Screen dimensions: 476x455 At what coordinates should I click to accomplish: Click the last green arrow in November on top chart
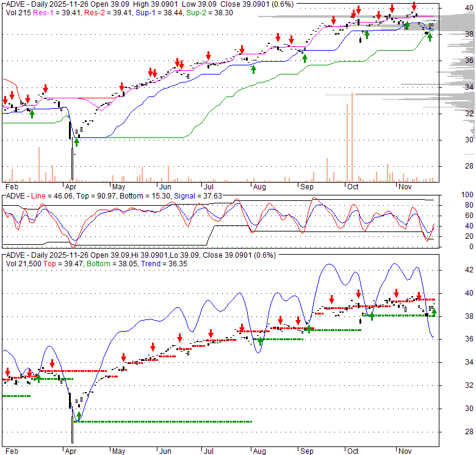430,37
